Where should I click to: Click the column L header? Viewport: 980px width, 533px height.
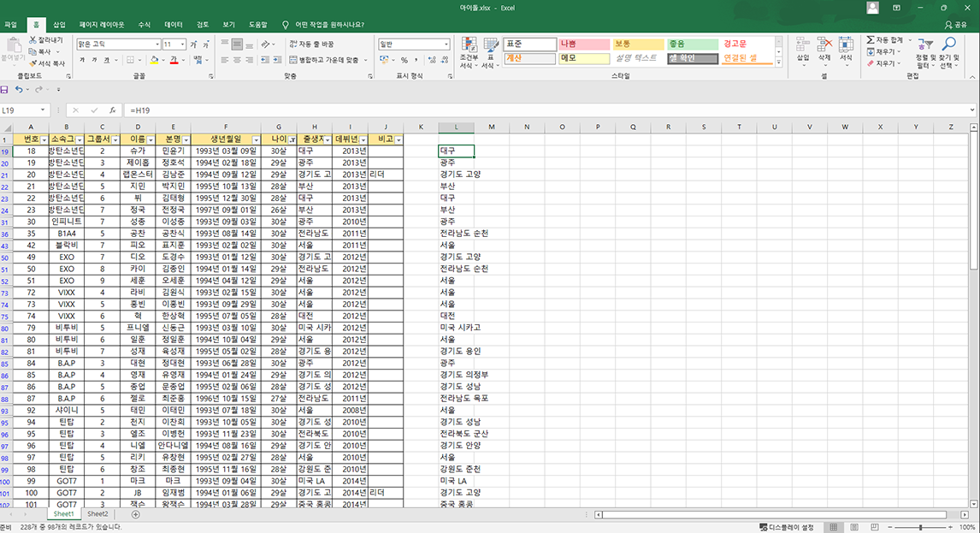coord(456,127)
